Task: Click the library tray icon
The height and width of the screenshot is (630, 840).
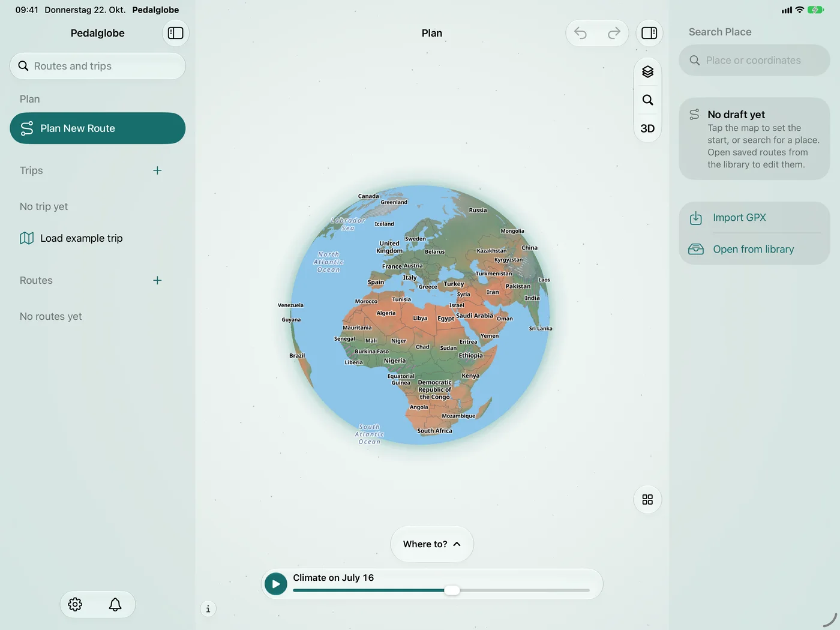Action: [696, 249]
